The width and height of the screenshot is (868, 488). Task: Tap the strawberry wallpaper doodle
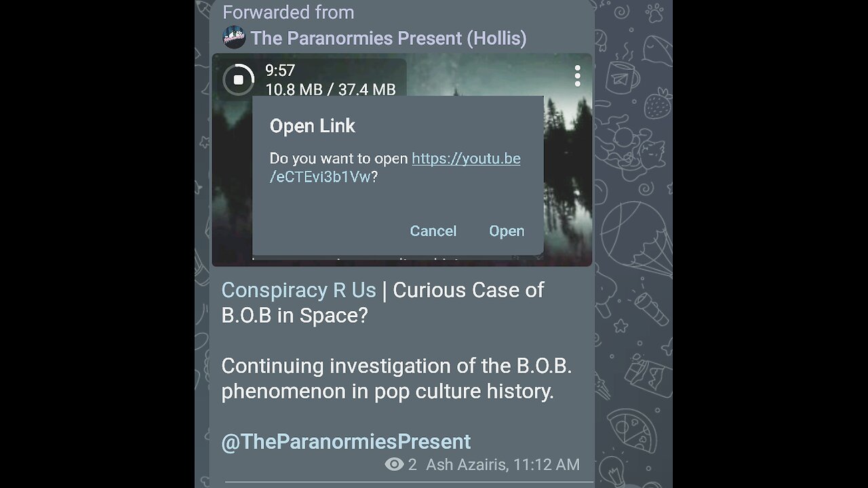[656, 103]
